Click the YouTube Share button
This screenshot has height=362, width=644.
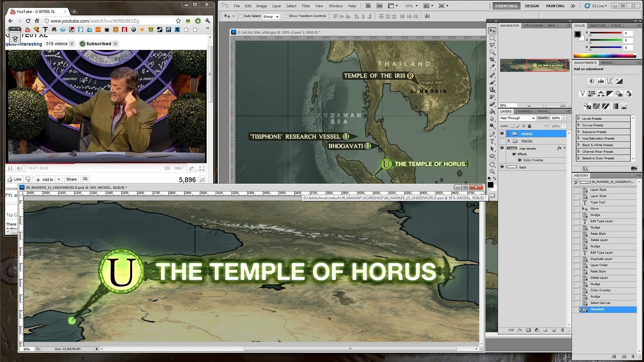click(x=71, y=179)
